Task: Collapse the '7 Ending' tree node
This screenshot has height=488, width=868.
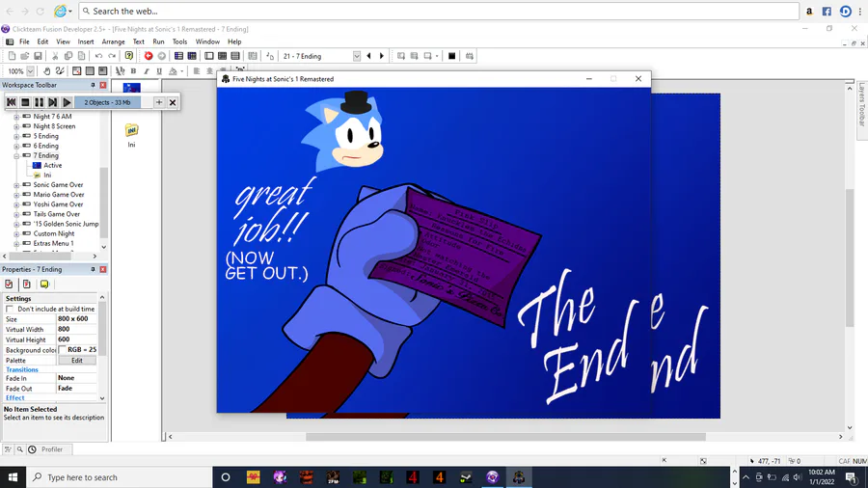Action: point(16,156)
